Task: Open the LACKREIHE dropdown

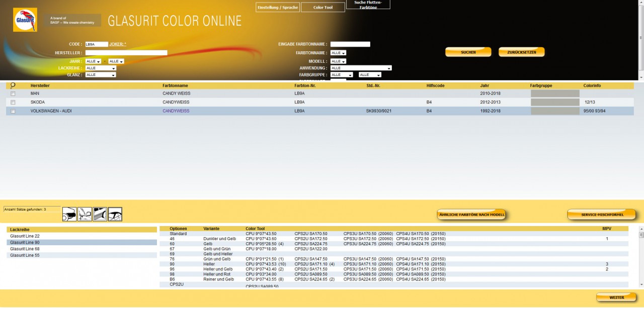Action: (x=101, y=68)
